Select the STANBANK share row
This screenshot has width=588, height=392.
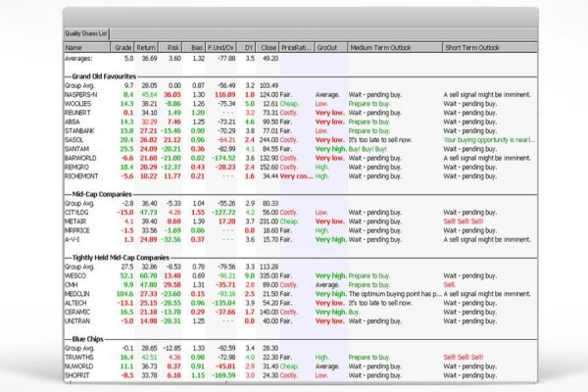[x=300, y=131]
